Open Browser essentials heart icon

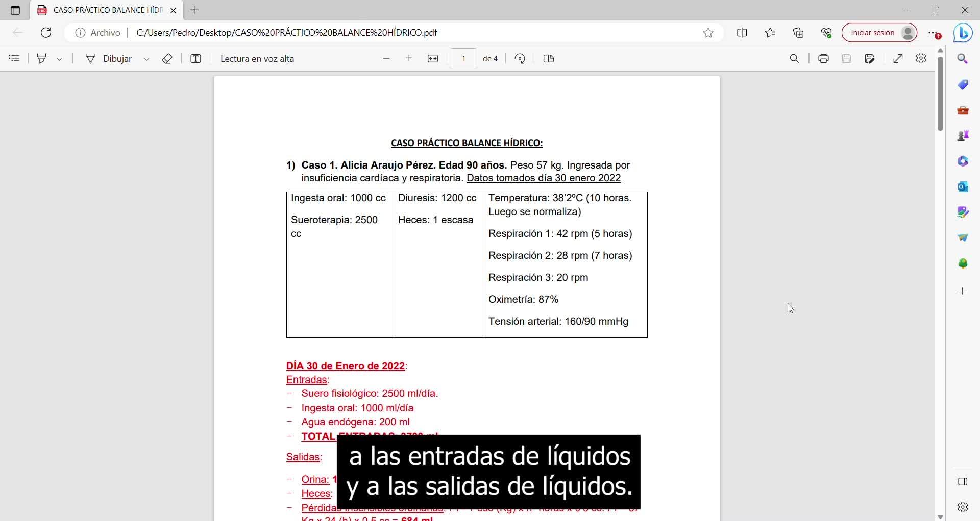pyautogui.click(x=826, y=33)
